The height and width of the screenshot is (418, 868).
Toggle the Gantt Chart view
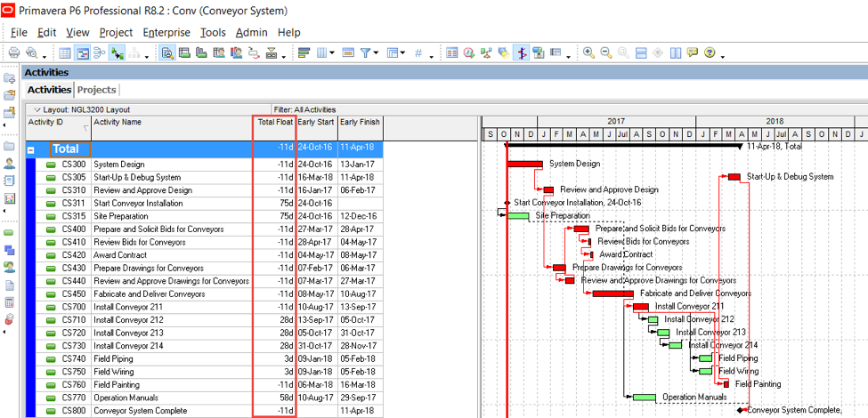(x=83, y=53)
